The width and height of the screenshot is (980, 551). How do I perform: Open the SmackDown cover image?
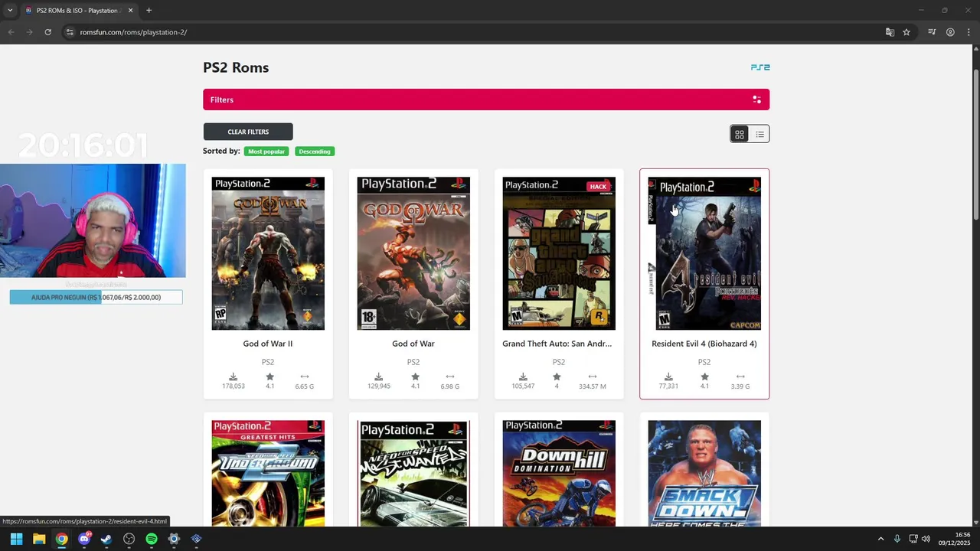click(x=704, y=473)
